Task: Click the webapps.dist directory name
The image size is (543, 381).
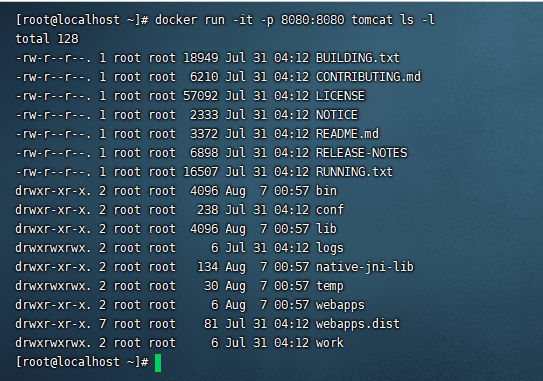Action: point(358,324)
